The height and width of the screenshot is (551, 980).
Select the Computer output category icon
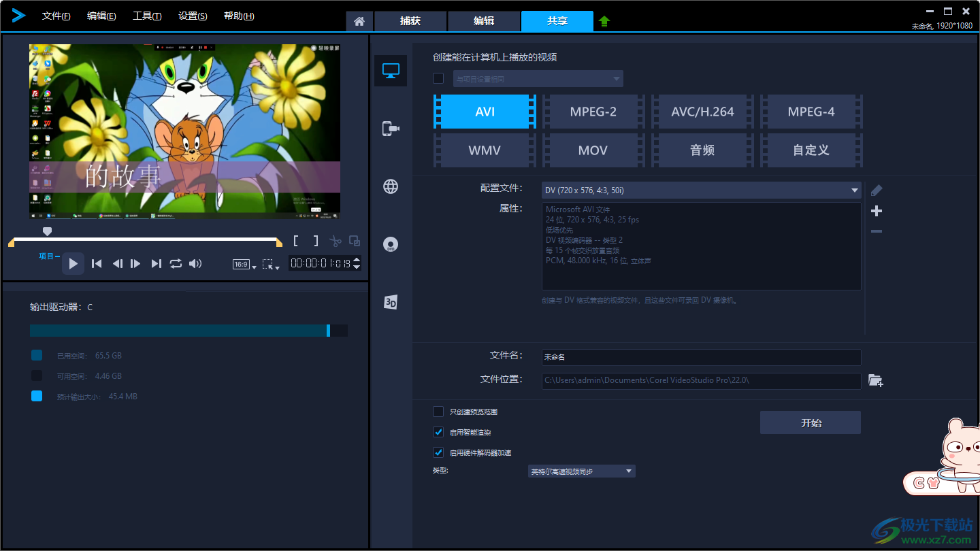click(x=391, y=70)
